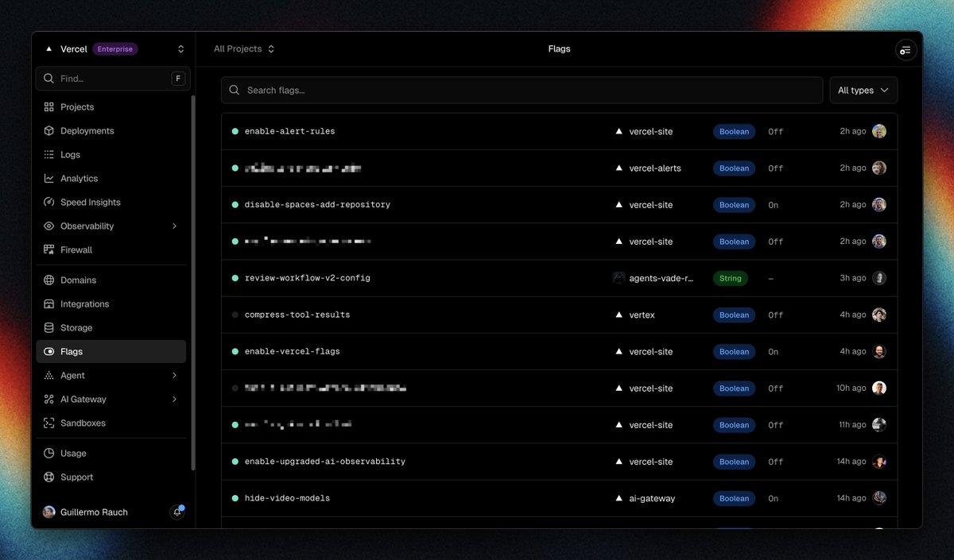954x560 pixels.
Task: Click the On value for disable-spaces-add-repository
Action: click(x=774, y=205)
